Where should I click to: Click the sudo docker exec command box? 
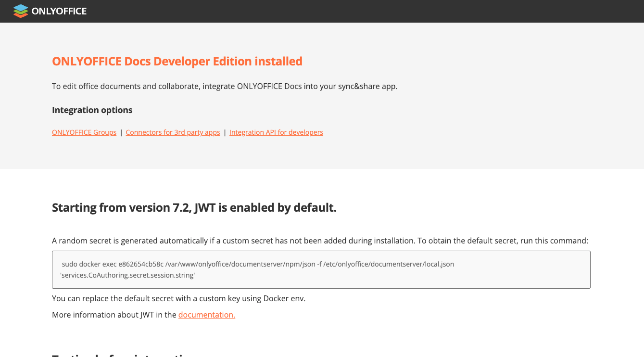click(x=321, y=269)
